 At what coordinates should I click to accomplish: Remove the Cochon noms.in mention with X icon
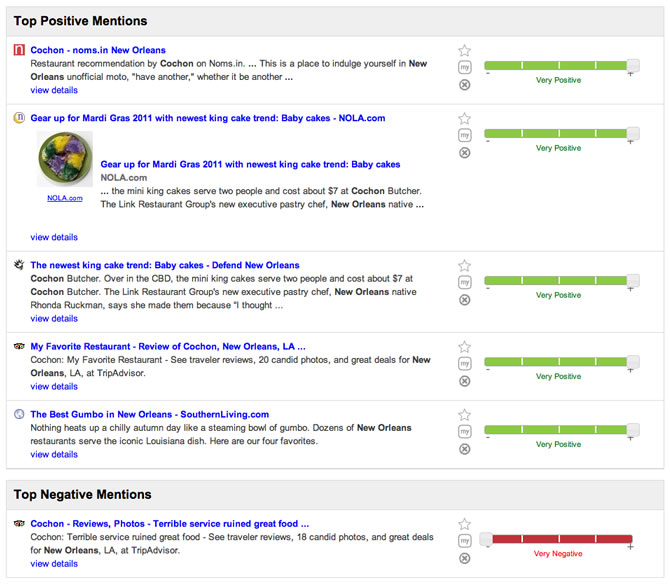464,85
